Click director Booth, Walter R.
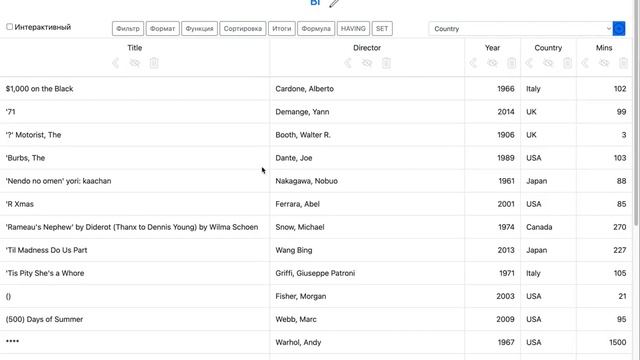The height and width of the screenshot is (360, 640). [x=303, y=135]
